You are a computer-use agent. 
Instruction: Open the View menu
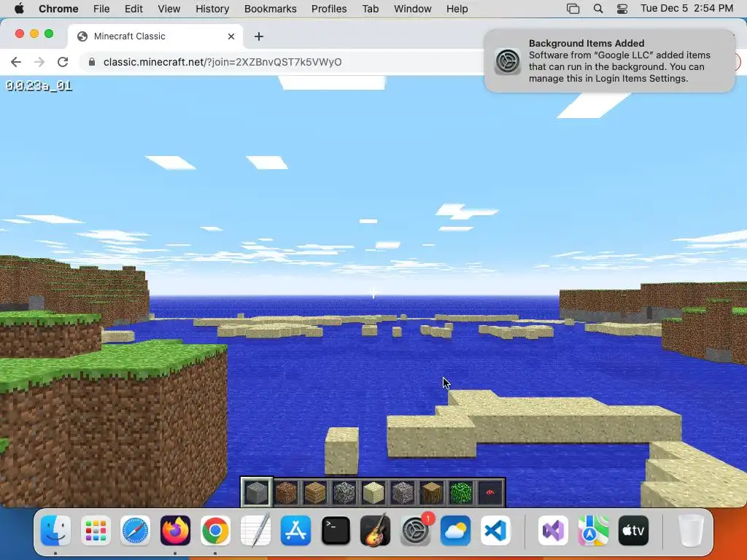(169, 9)
